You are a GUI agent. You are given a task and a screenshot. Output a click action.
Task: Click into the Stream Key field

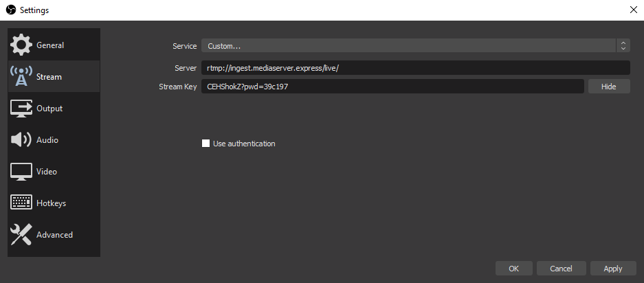pyautogui.click(x=392, y=87)
